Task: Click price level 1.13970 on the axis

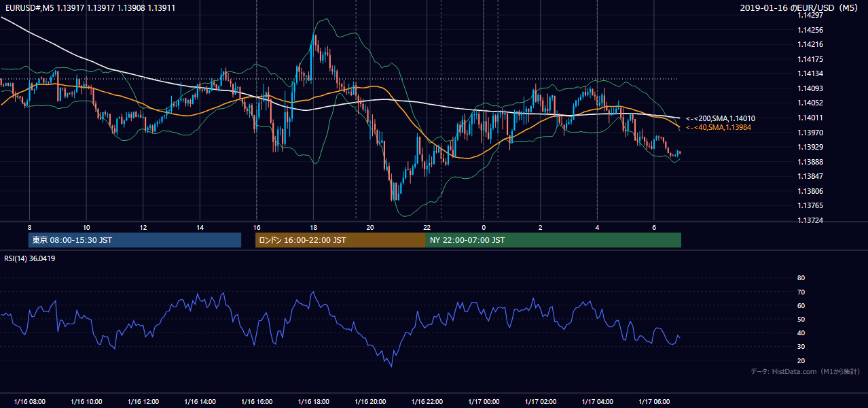Action: 810,133
